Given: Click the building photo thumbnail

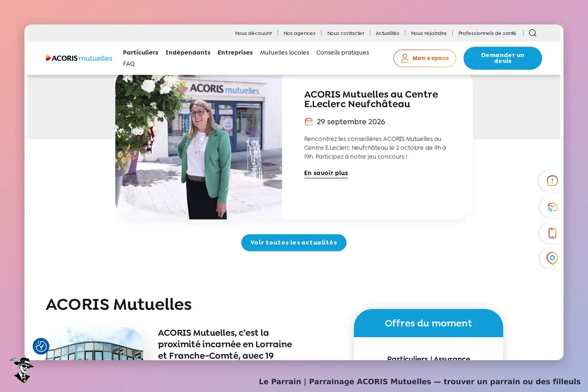Looking at the screenshot, I should click(x=94, y=344).
